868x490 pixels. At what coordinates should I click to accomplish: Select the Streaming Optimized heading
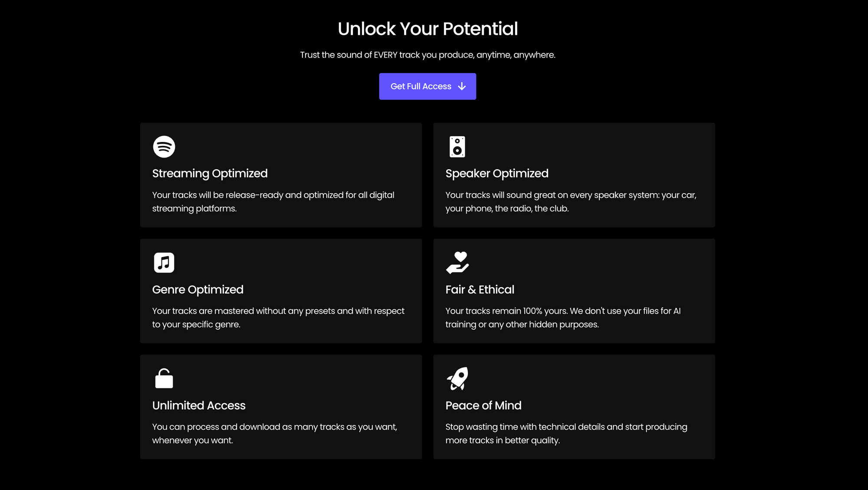(210, 174)
